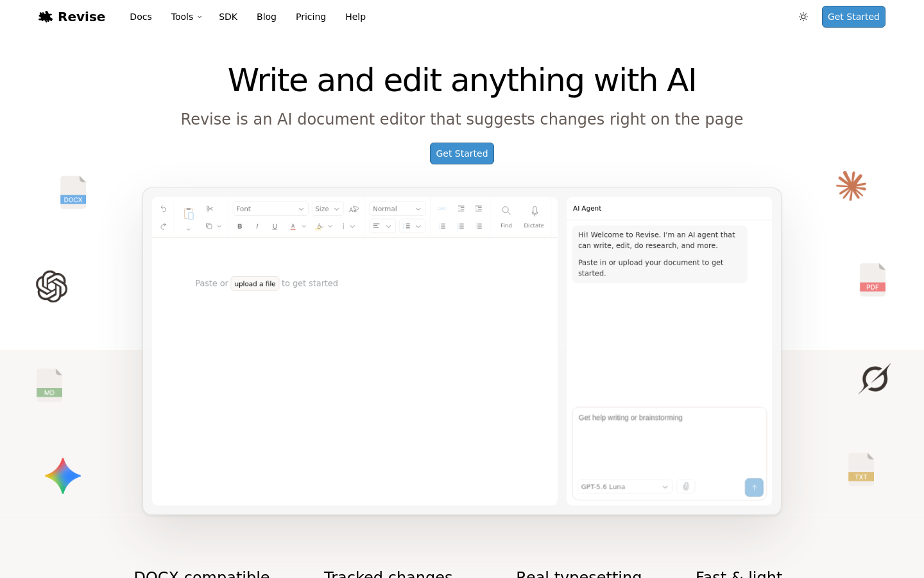Open the Tools nav menu

coord(186,17)
